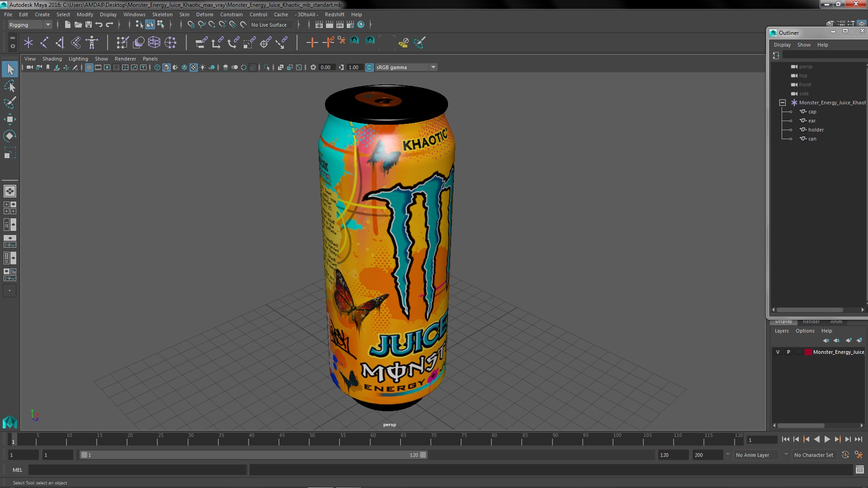868x488 pixels.
Task: Click the current frame field showing 1
Action: [762, 440]
